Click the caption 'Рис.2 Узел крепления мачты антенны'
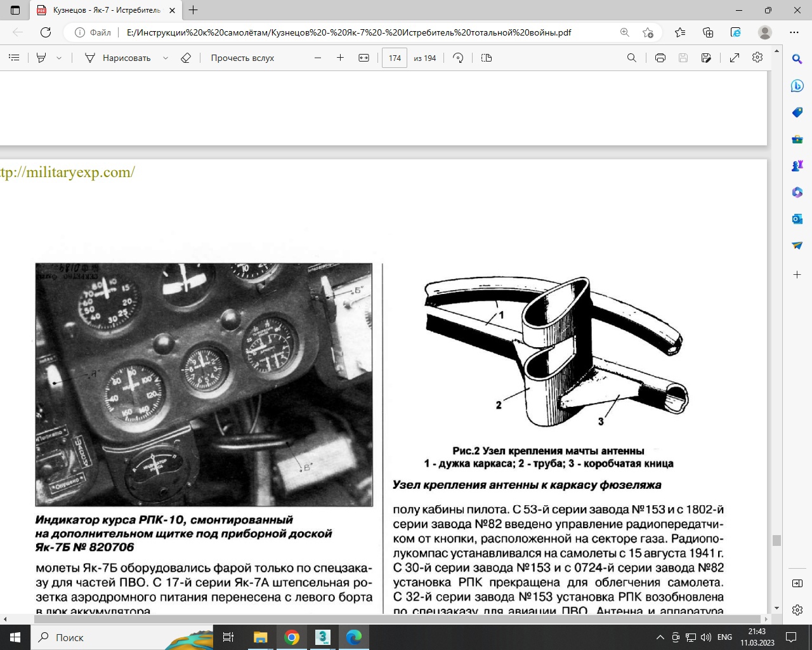The image size is (812, 650). tap(548, 451)
